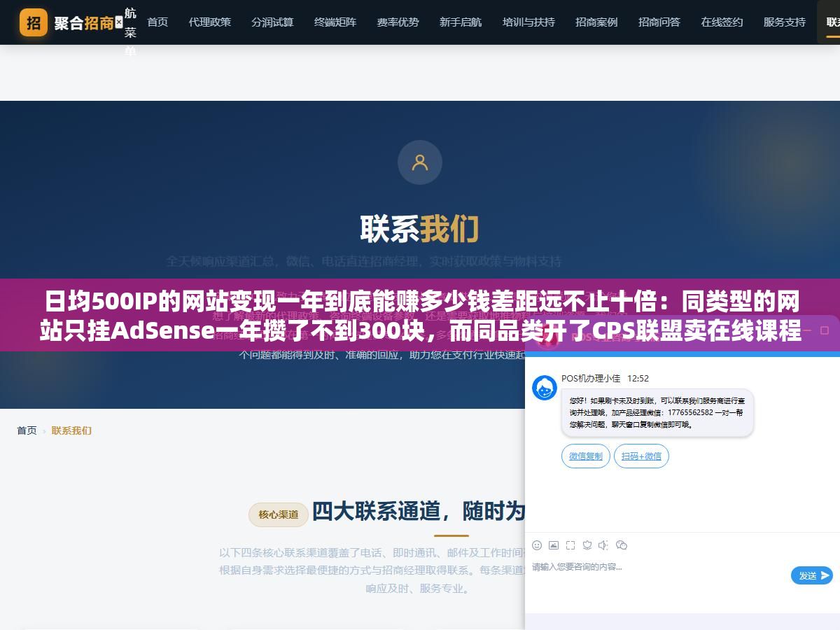Click the 扫码+微信 button in the chat

[642, 456]
